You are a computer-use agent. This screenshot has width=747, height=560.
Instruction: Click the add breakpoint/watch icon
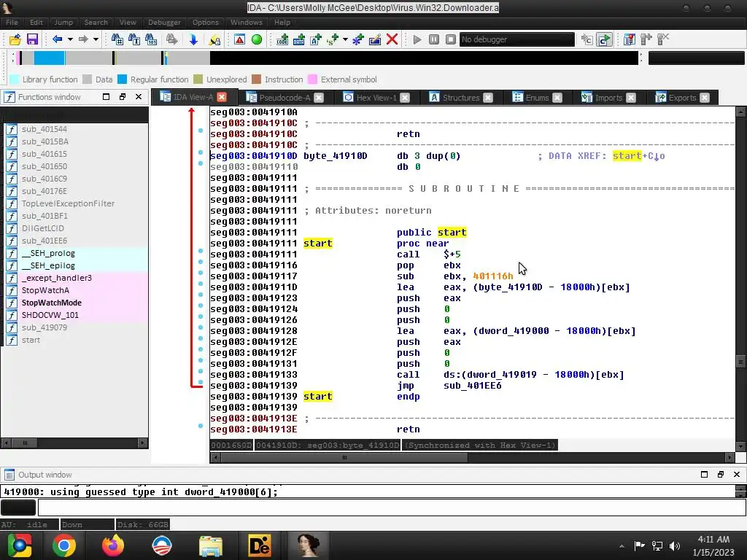646,39
